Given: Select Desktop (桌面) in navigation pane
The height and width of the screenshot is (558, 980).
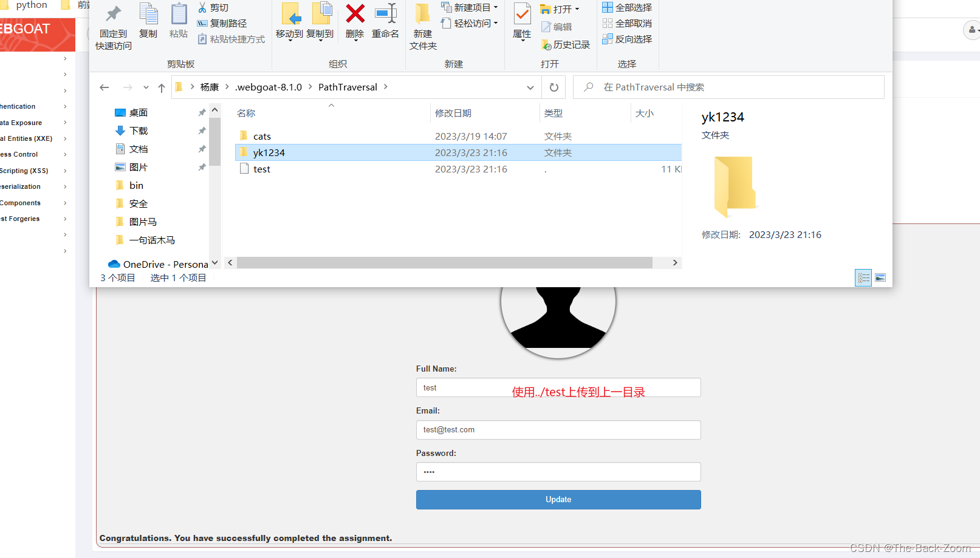Looking at the screenshot, I should [139, 113].
